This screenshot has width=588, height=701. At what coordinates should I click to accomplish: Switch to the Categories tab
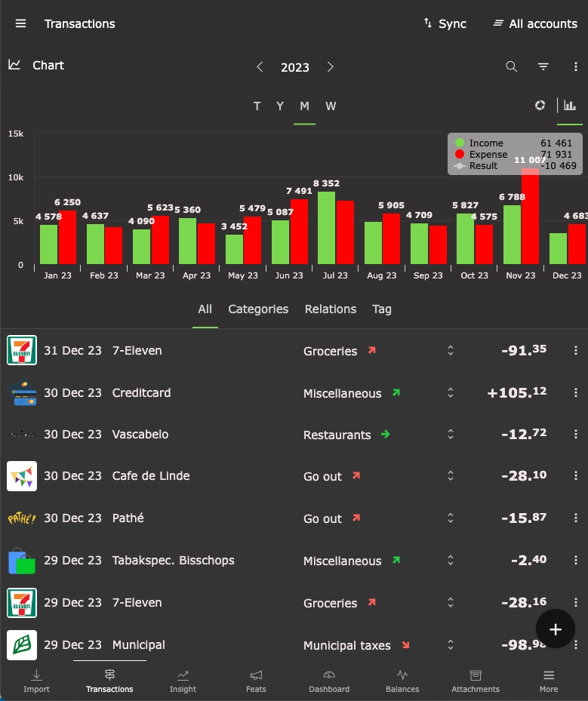pyautogui.click(x=258, y=309)
